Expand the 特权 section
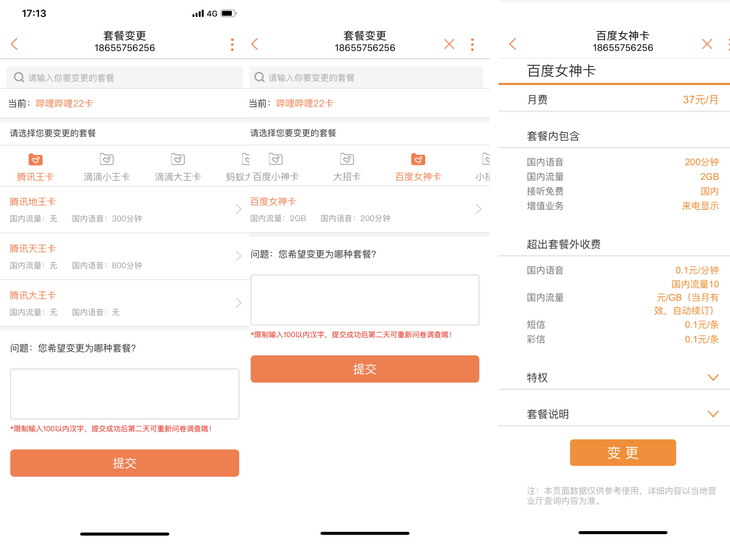The image size is (730, 548). coord(712,378)
